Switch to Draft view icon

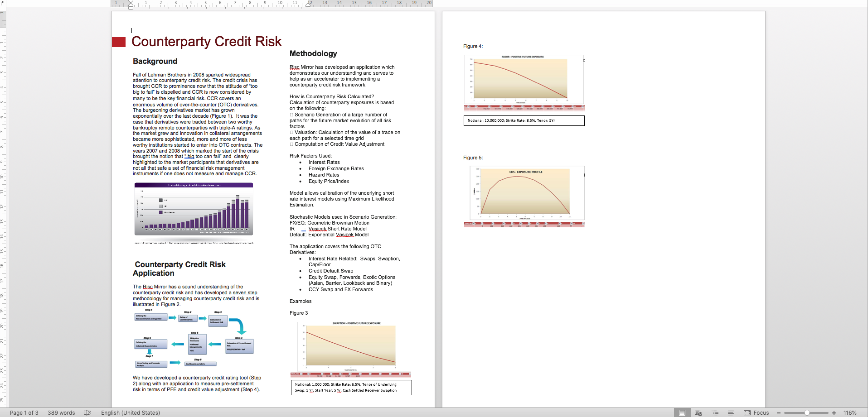[x=731, y=412]
